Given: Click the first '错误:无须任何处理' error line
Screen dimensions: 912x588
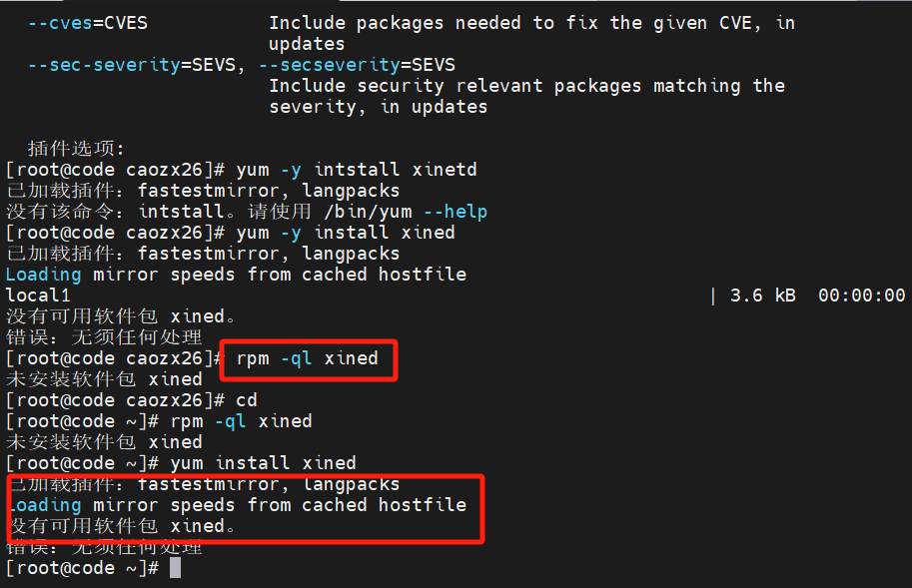Looking at the screenshot, I should coord(104,337).
